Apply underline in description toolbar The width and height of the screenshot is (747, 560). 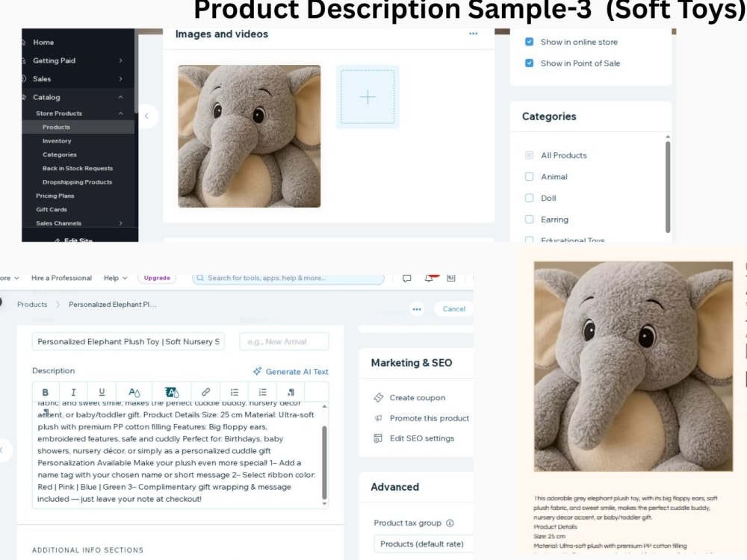[x=102, y=393]
